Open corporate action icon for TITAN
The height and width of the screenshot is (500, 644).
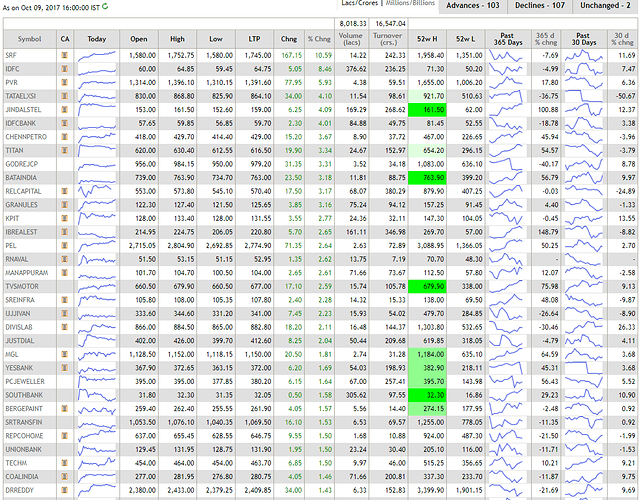[x=64, y=150]
